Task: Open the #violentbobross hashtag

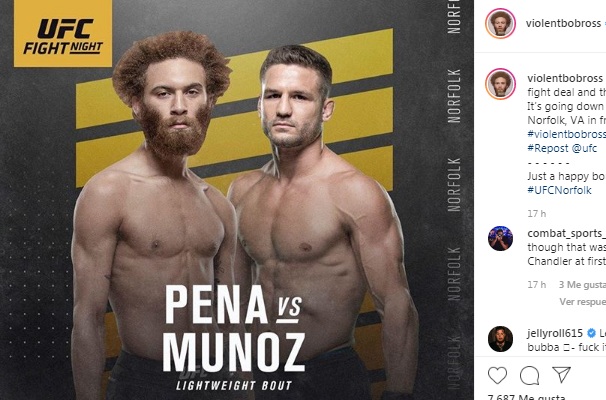Action: (x=567, y=134)
